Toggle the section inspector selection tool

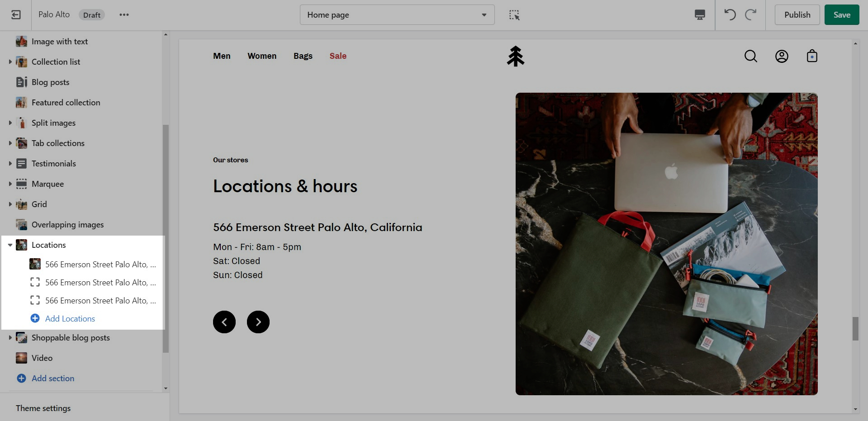(x=514, y=15)
